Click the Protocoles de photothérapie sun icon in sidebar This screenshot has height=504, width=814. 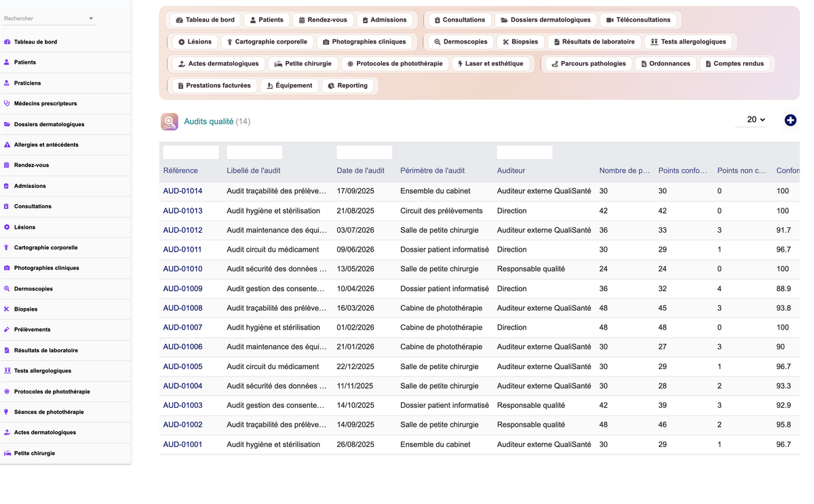(x=7, y=391)
